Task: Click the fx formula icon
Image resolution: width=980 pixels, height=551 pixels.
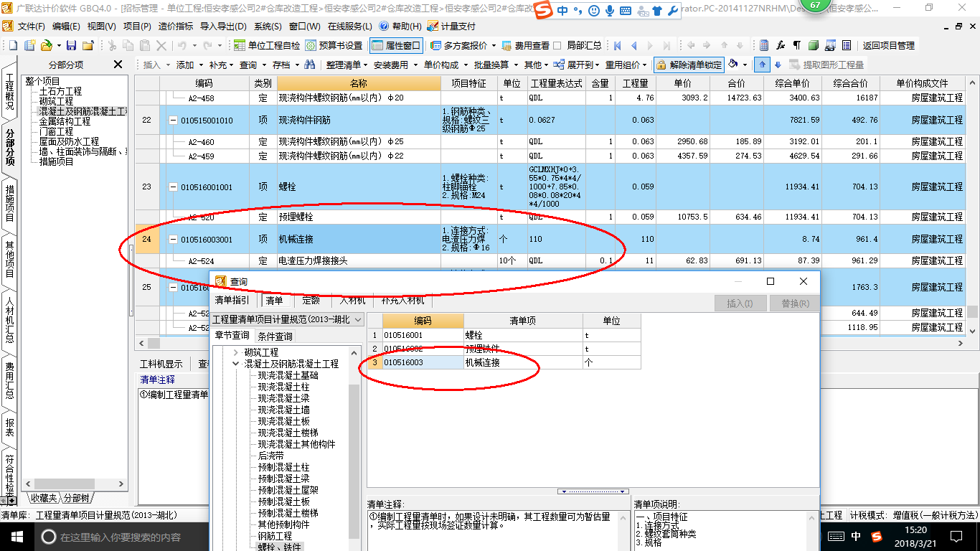Action: pyautogui.click(x=781, y=45)
